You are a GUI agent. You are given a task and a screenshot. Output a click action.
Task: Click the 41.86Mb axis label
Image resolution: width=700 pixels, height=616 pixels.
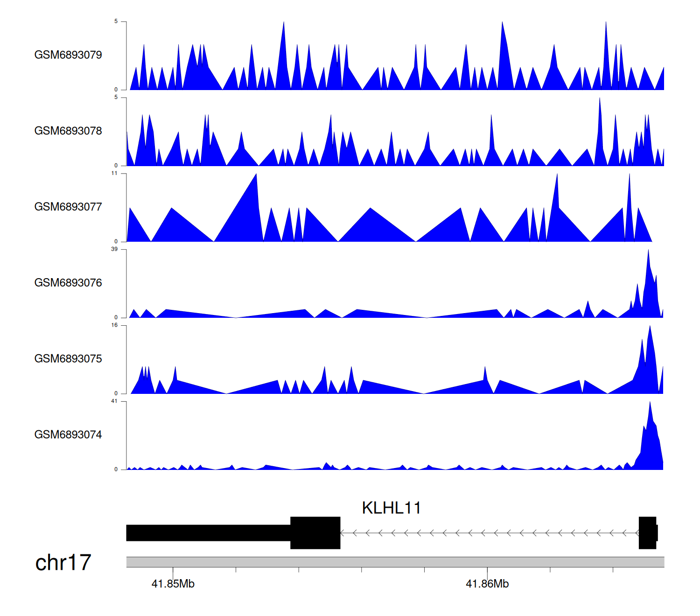pyautogui.click(x=487, y=584)
